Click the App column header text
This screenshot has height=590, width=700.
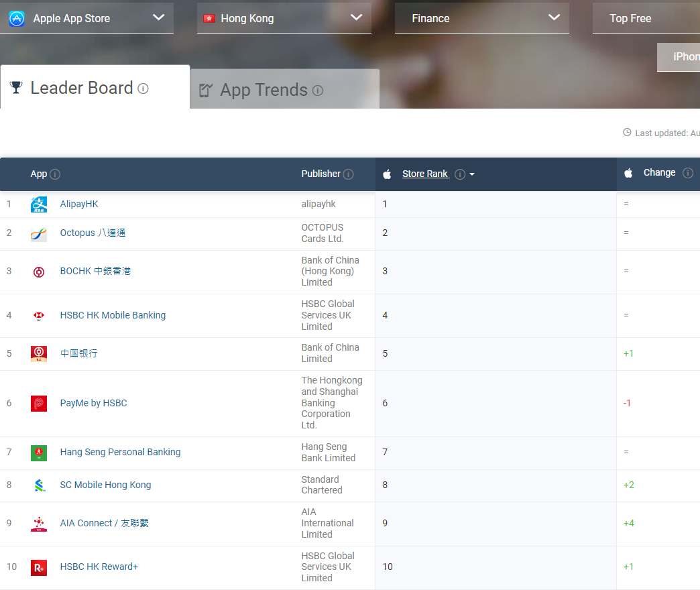coord(39,174)
